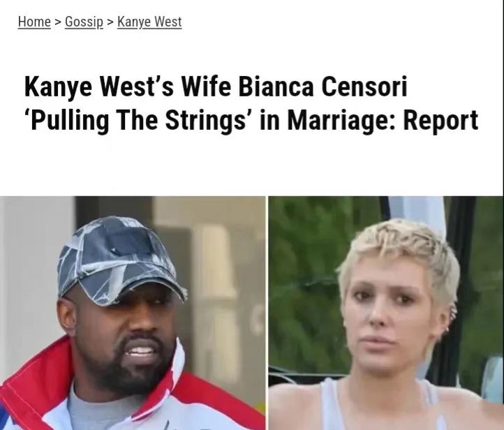Go to the Gossip breadcrumb section

tap(84, 22)
